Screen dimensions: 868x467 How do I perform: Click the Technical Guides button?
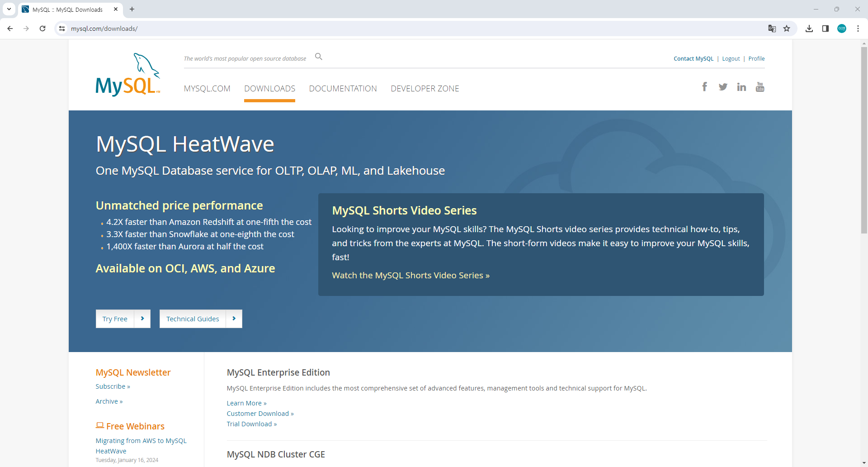pos(193,319)
